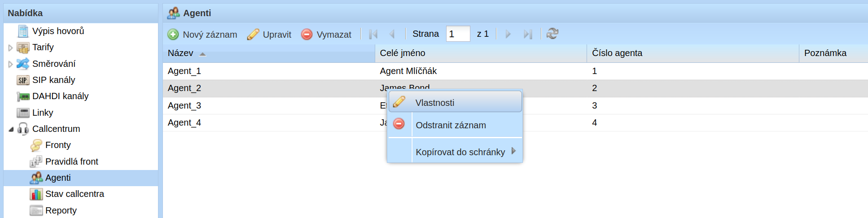Click the Tarify coins icon

pos(23,48)
